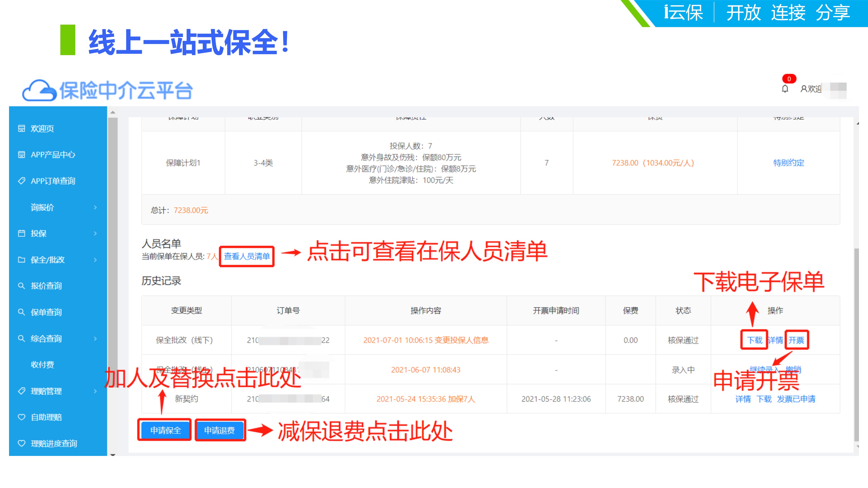Open the 收付费 menu item
Image resolution: width=868 pixels, height=488 pixels.
click(42, 365)
